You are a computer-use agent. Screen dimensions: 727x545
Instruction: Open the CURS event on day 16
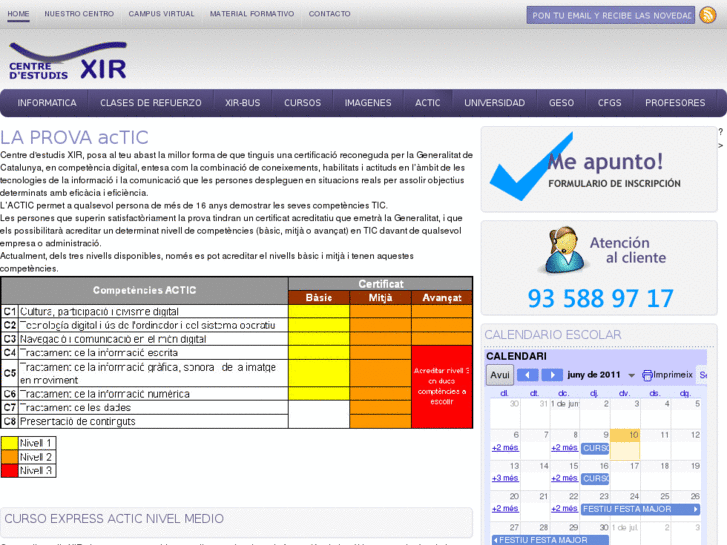click(x=595, y=479)
